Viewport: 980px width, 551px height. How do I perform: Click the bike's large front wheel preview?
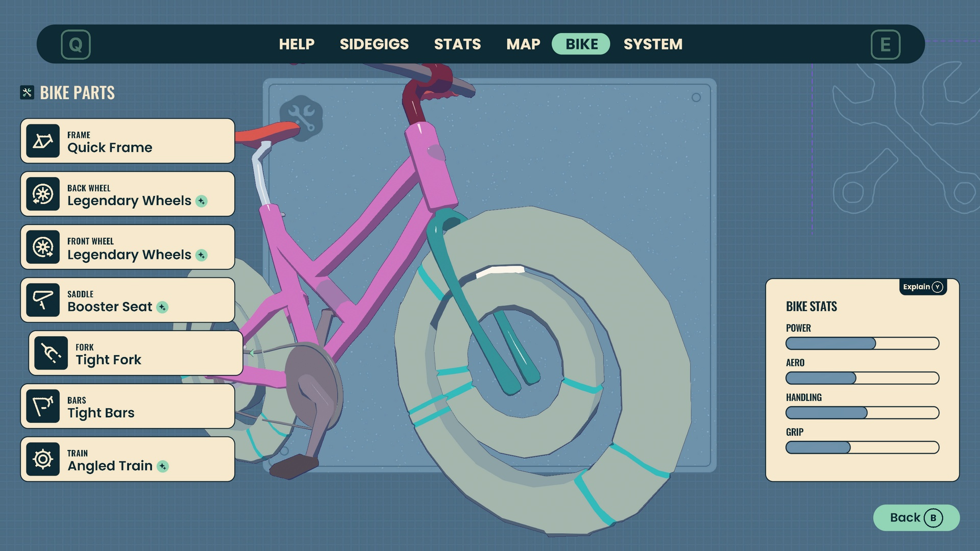543,371
